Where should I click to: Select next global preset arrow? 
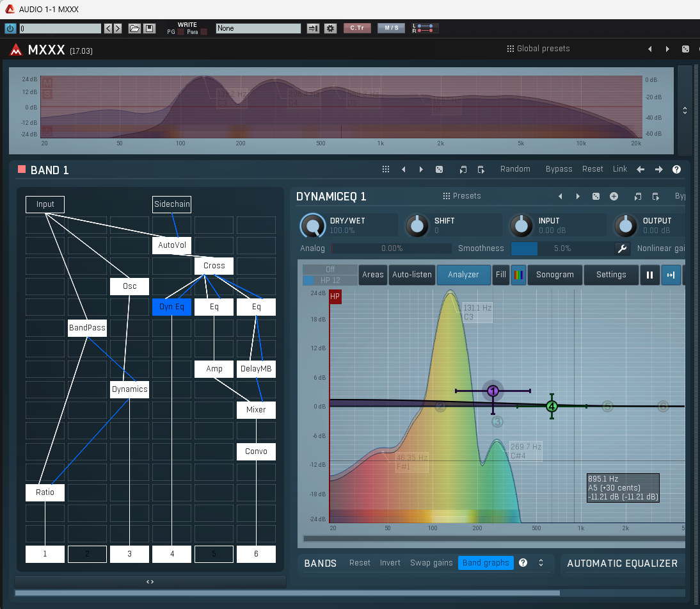click(667, 49)
